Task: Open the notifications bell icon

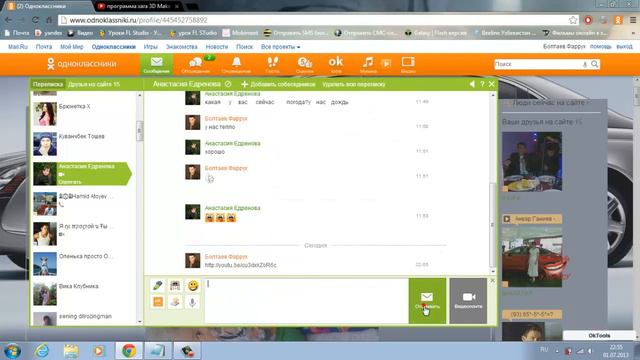Action: click(236, 64)
